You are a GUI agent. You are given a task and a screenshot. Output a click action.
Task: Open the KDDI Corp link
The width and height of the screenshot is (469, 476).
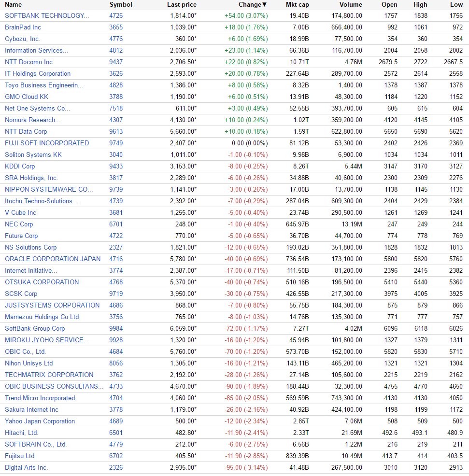click(20, 166)
